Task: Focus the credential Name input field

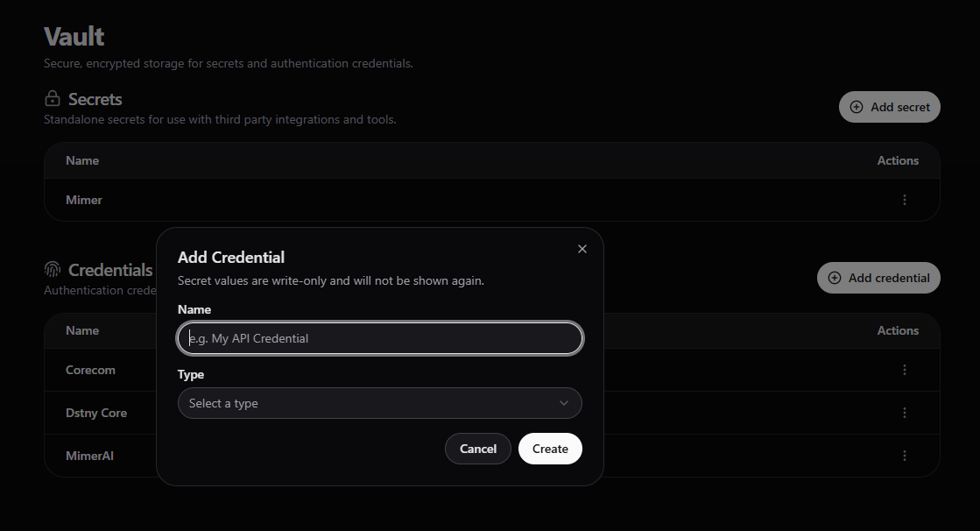Action: [379, 338]
